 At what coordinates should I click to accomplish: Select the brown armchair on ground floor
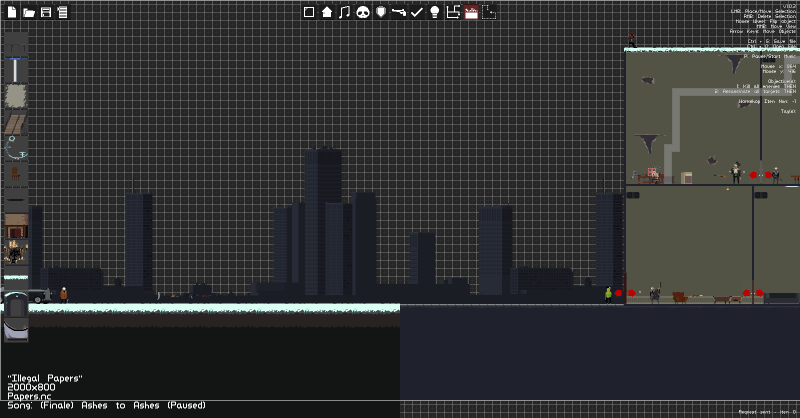pos(679,298)
